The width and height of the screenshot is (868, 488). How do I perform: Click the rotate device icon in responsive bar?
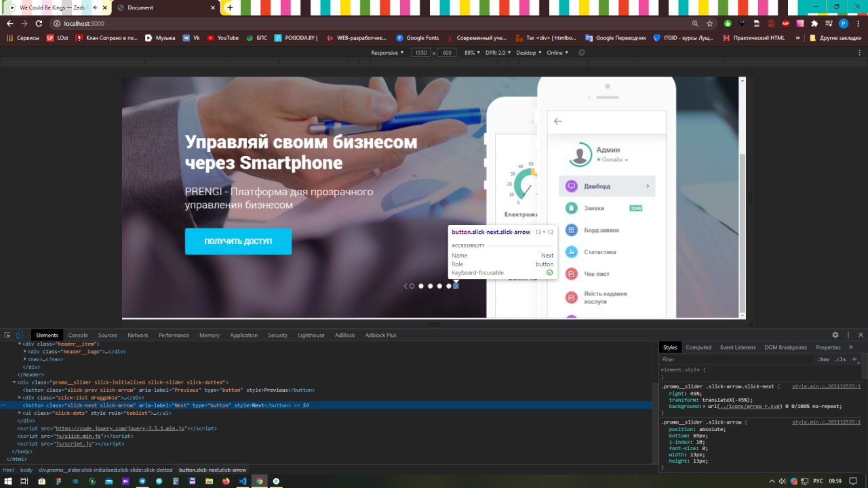tap(582, 53)
